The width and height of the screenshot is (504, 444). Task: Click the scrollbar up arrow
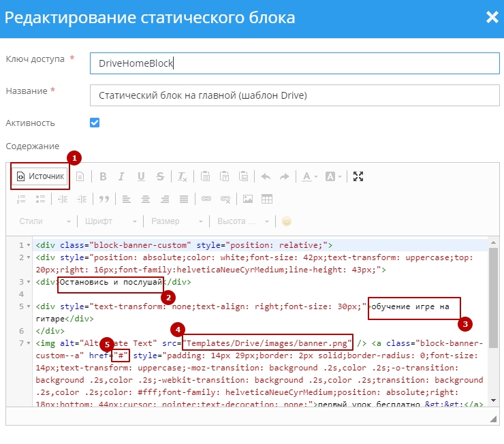pyautogui.click(x=493, y=242)
